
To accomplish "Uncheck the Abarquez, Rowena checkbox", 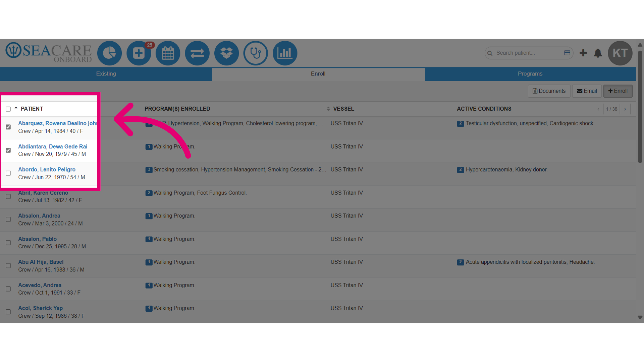I will [8, 127].
